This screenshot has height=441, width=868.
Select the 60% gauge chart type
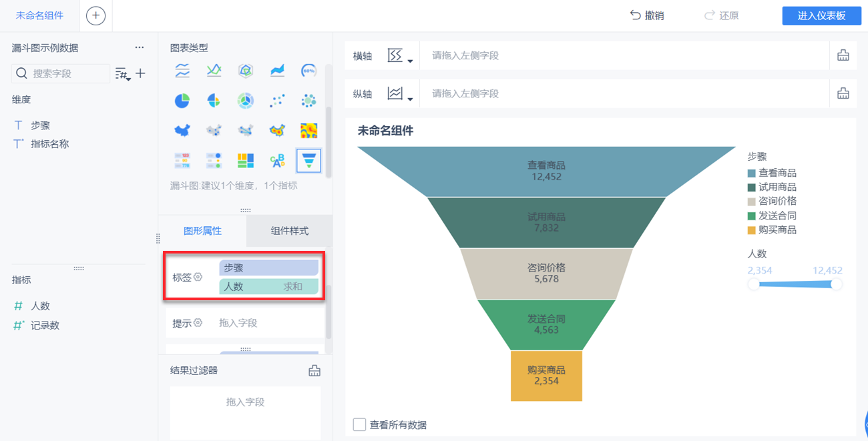[x=308, y=70]
